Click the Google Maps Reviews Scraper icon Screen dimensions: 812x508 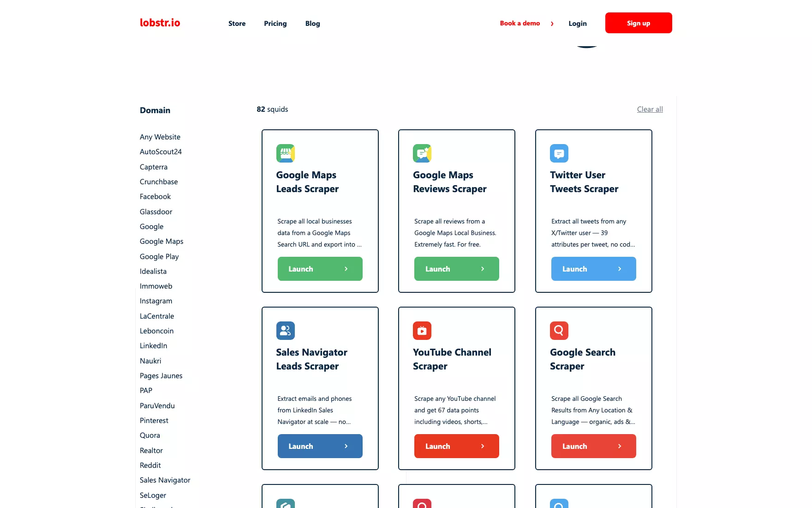pyautogui.click(x=422, y=153)
